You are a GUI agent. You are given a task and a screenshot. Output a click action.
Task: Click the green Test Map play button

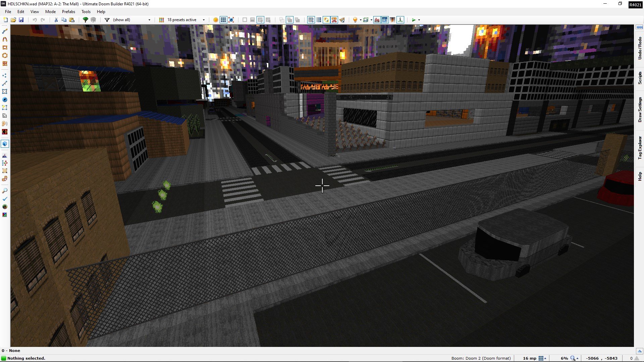pos(414,20)
